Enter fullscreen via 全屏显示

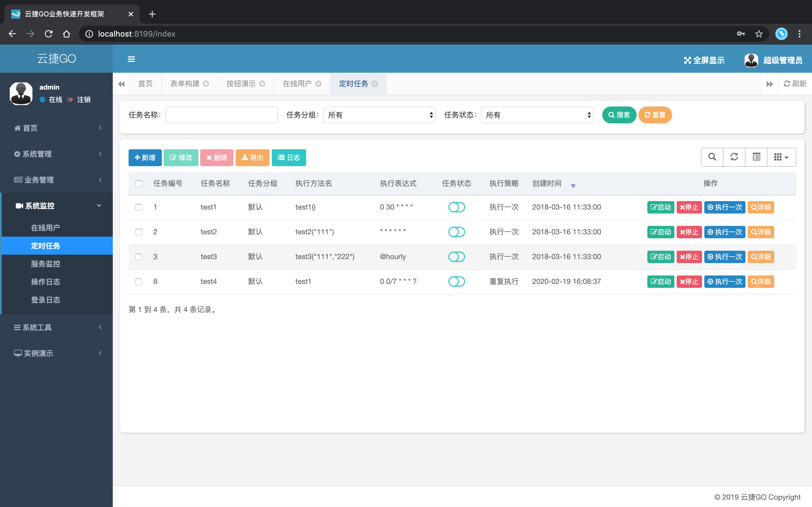pos(704,60)
